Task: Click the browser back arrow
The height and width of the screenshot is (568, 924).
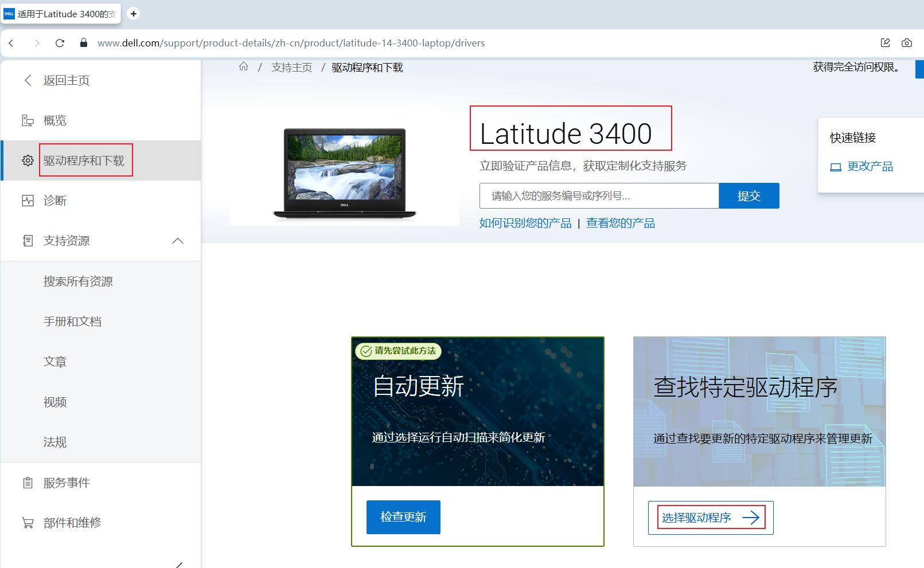Action: coord(11,43)
